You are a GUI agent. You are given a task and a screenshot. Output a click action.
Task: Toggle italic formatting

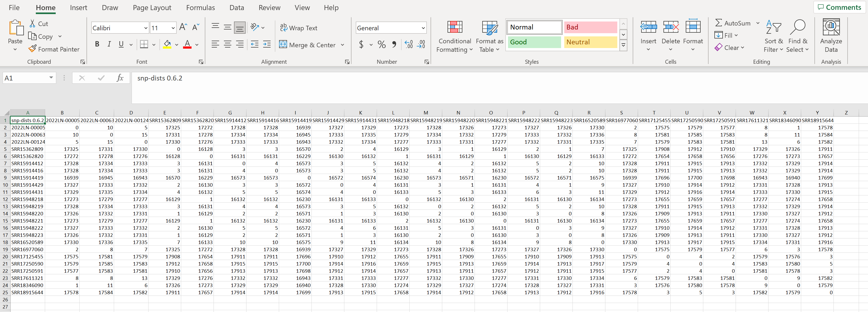click(109, 44)
